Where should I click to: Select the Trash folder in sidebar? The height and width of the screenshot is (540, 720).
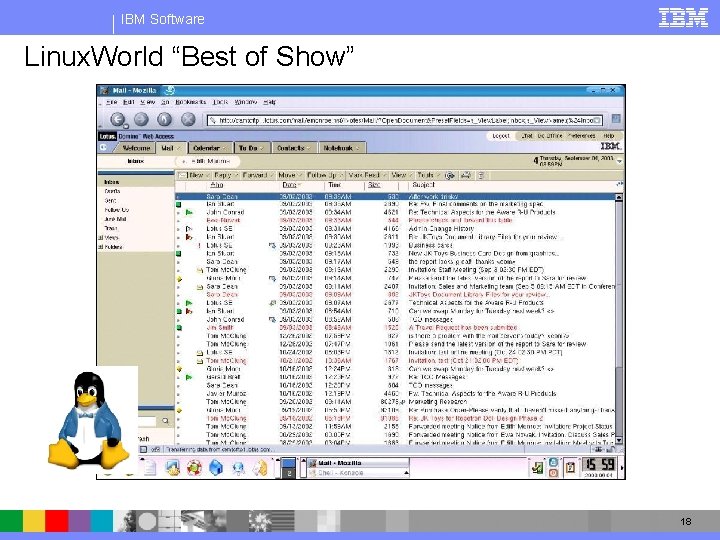pyautogui.click(x=111, y=228)
